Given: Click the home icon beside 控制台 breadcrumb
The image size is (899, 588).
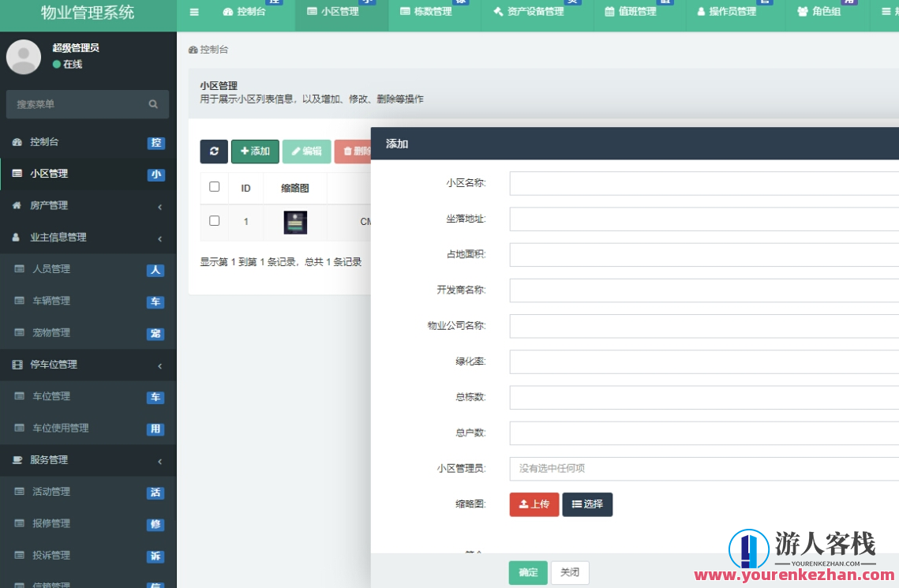Looking at the screenshot, I should pos(192,49).
